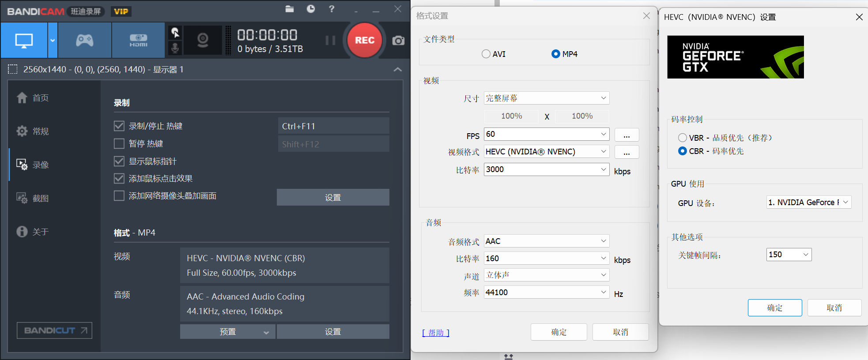Image resolution: width=868 pixels, height=360 pixels.
Task: Toggle mouse cursor effect icon
Action: pyautogui.click(x=175, y=32)
